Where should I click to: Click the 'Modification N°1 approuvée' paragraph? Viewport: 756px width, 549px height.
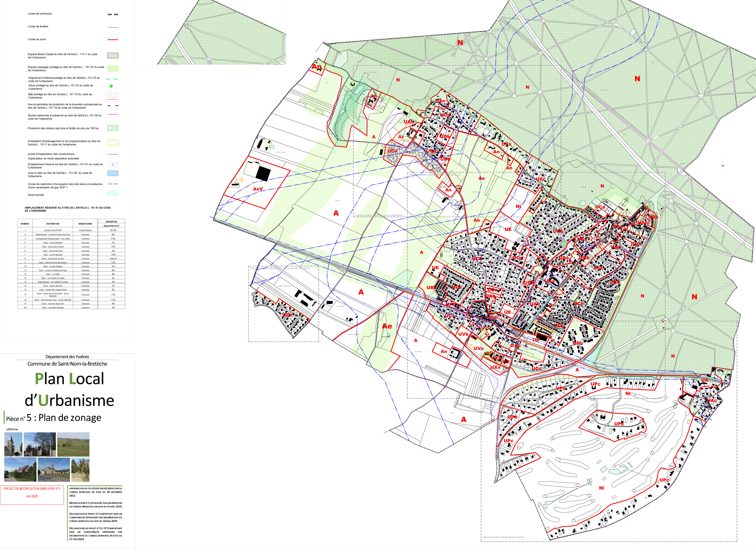pos(96,505)
